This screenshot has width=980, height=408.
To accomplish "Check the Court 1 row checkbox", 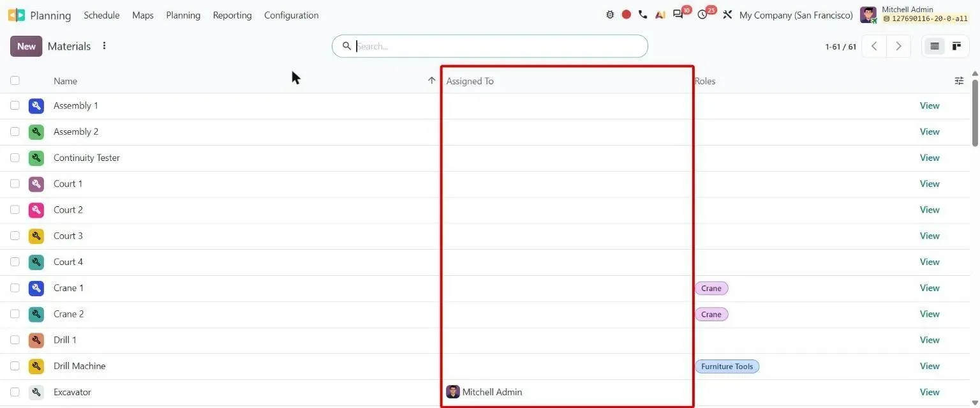I will pos(15,184).
